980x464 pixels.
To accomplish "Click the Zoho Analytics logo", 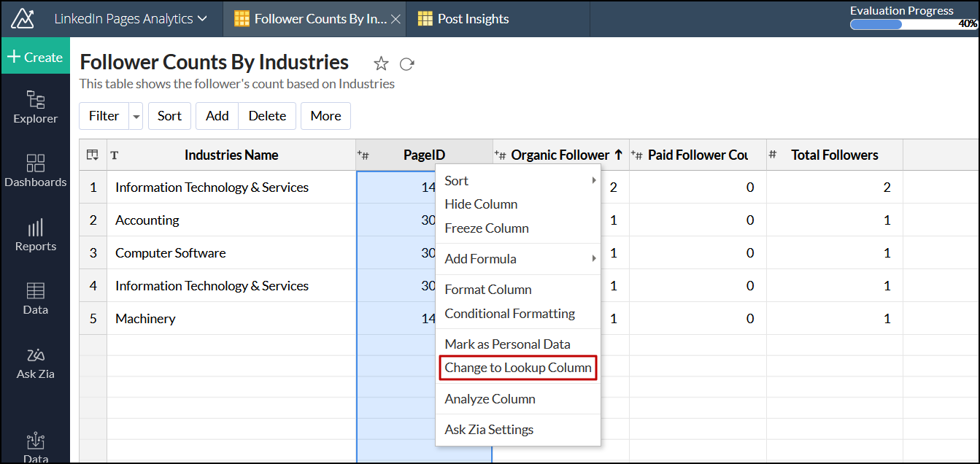I will [x=22, y=18].
